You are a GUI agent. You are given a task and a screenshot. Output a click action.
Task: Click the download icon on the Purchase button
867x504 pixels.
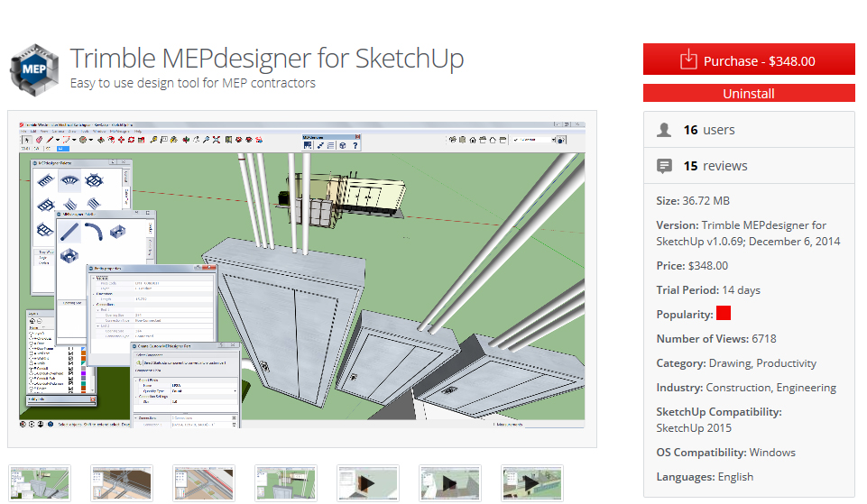(x=688, y=60)
